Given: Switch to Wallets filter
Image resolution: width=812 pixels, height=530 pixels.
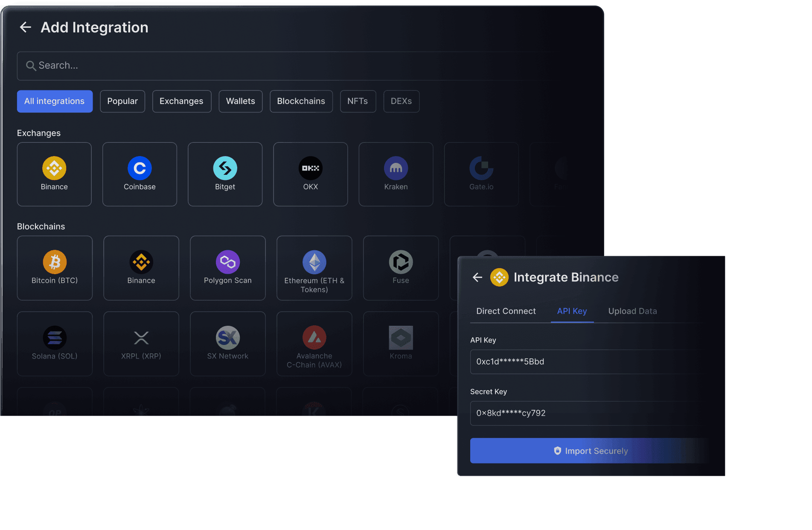Looking at the screenshot, I should pyautogui.click(x=241, y=101).
